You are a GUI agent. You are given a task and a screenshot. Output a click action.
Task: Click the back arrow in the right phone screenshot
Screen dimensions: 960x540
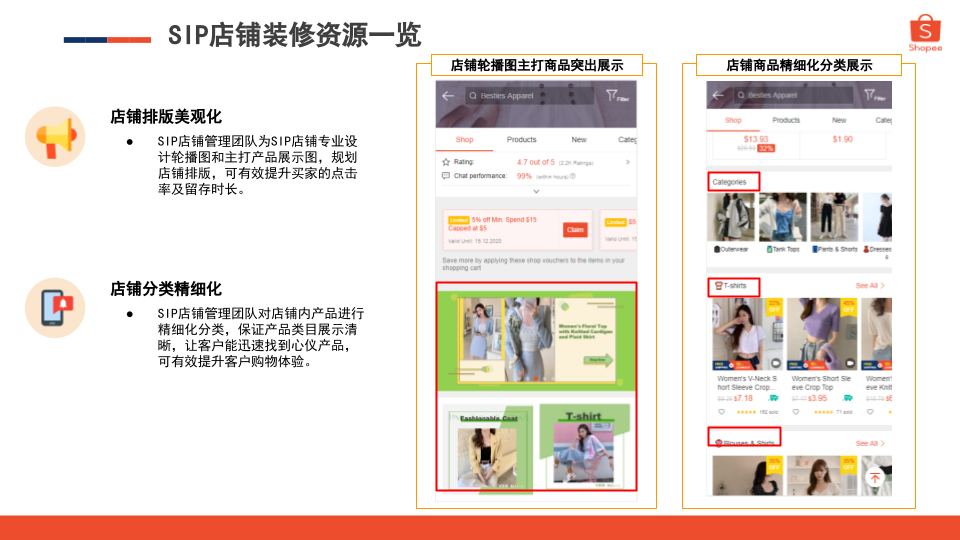(717, 96)
